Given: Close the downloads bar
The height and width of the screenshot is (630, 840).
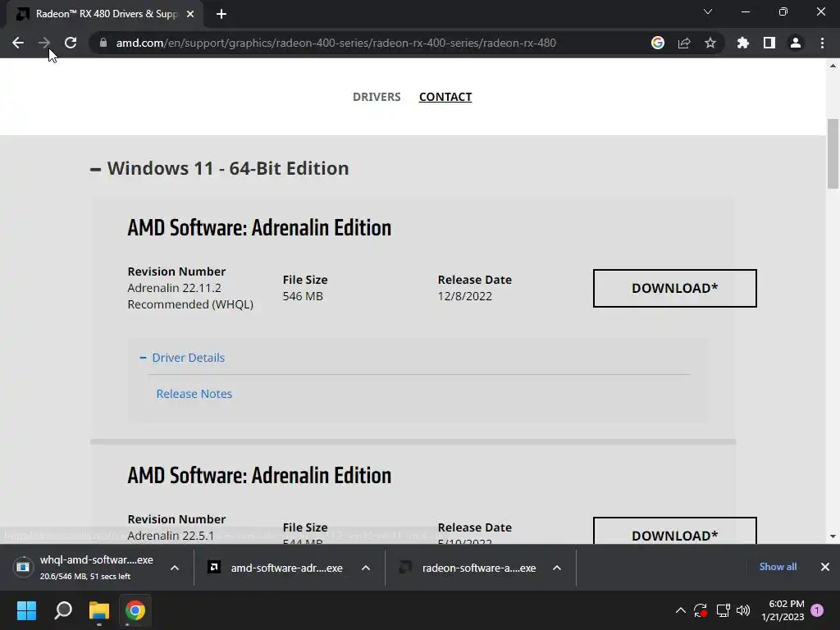Looking at the screenshot, I should pyautogui.click(x=825, y=567).
